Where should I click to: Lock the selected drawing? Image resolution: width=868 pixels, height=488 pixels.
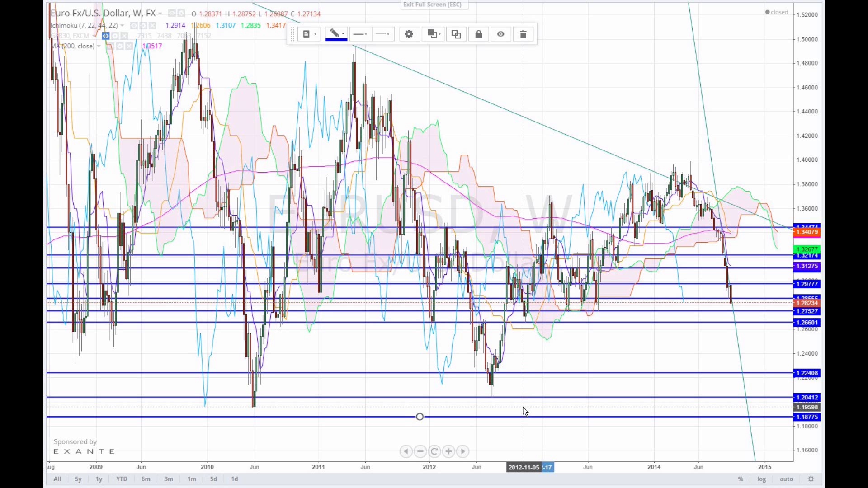tap(478, 34)
